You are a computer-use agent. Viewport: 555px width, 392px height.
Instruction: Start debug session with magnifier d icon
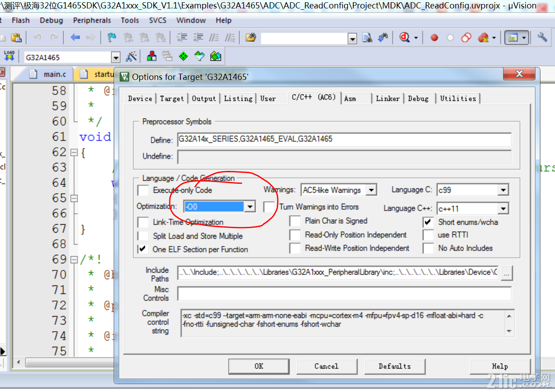[x=404, y=38]
